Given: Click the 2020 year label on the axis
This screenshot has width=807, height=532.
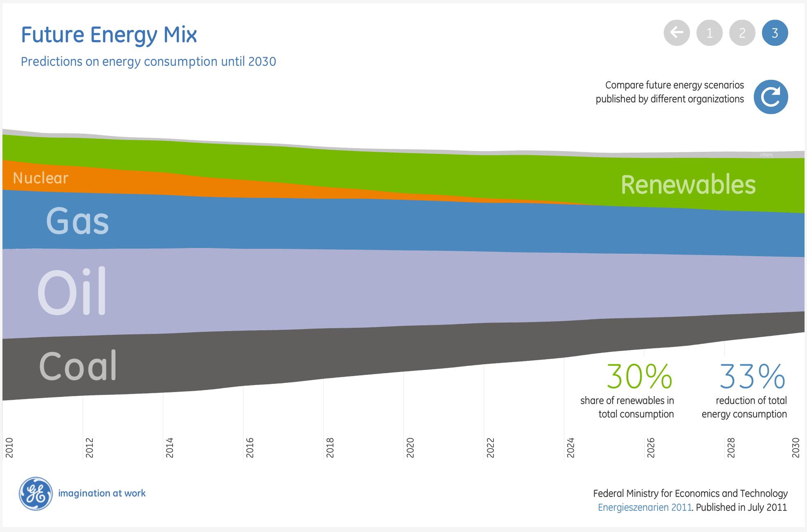Looking at the screenshot, I should (410, 447).
